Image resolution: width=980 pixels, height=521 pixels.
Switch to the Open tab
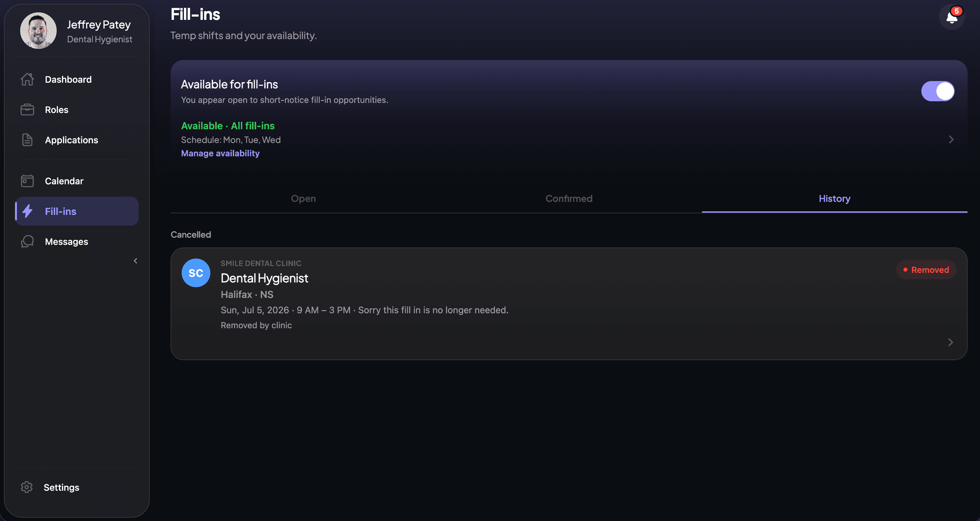[x=303, y=198]
